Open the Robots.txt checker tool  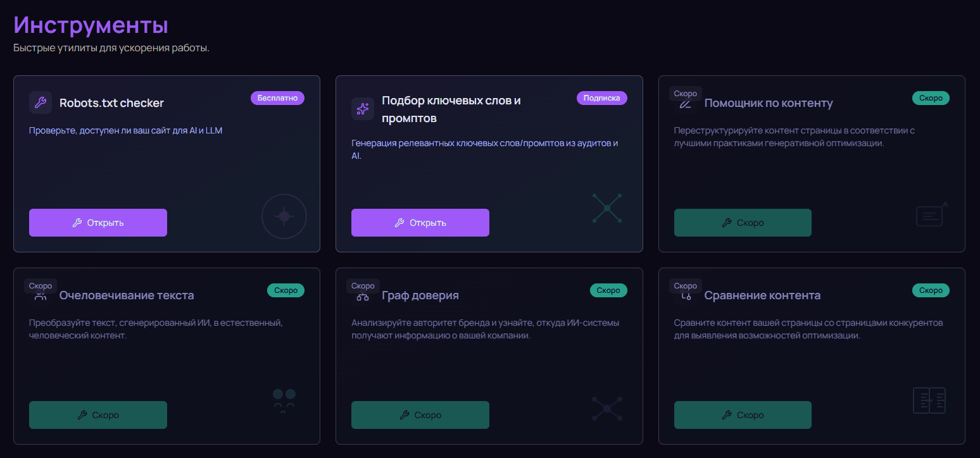click(x=98, y=223)
